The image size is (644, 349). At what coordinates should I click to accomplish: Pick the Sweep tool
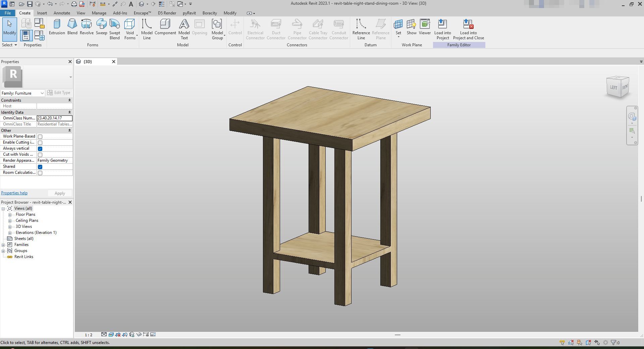[x=101, y=27]
